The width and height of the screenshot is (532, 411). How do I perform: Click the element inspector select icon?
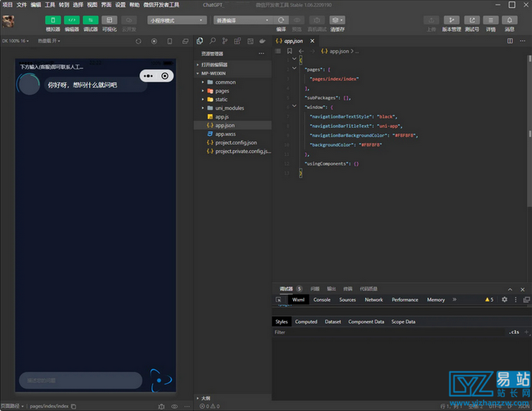pyautogui.click(x=279, y=300)
